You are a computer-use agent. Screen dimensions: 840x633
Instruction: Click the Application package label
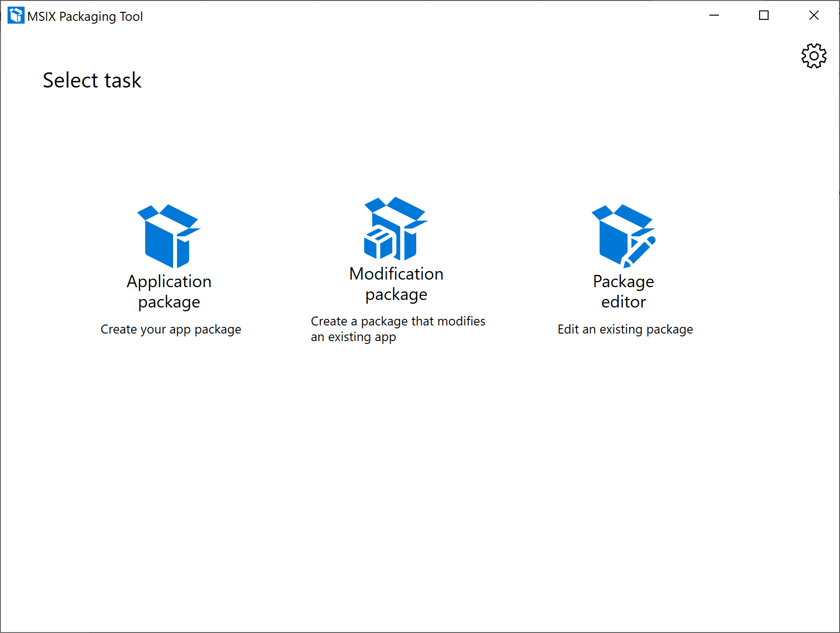pos(169,291)
